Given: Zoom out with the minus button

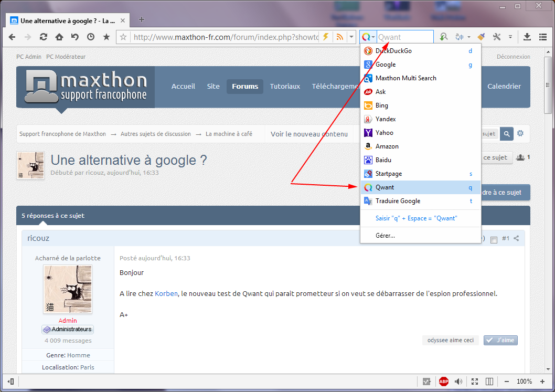Looking at the screenshot, I should pyautogui.click(x=507, y=382).
